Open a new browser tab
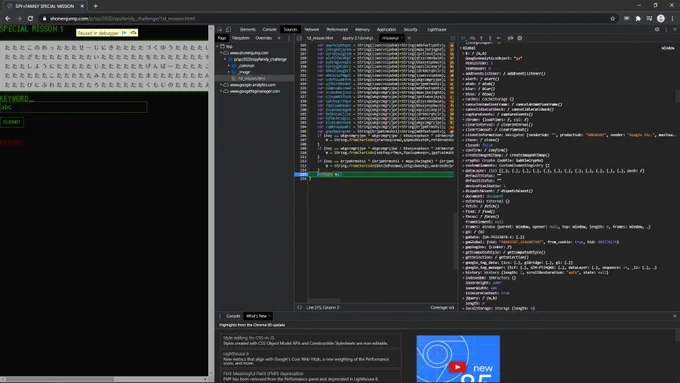This screenshot has height=383, width=680. point(95,6)
